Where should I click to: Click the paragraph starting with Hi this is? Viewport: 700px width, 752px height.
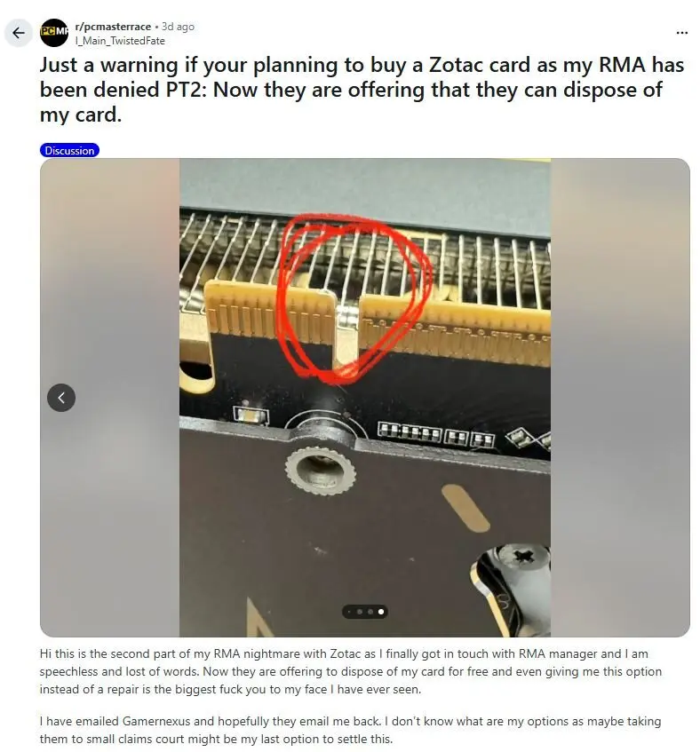(x=351, y=671)
